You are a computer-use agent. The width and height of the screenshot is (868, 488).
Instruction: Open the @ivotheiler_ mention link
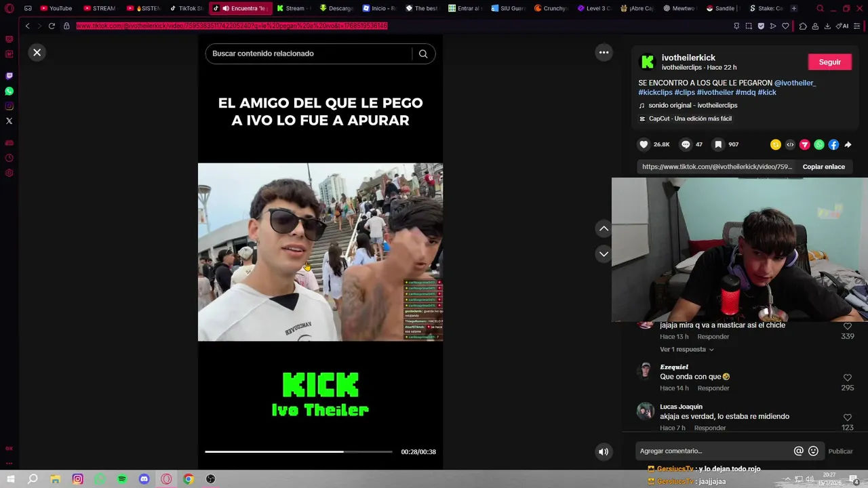pyautogui.click(x=795, y=83)
